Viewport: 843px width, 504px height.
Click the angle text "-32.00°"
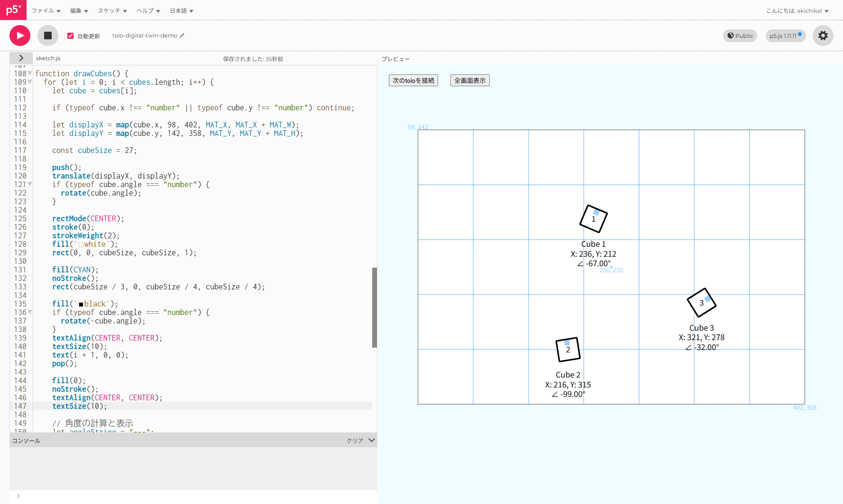[706, 347]
